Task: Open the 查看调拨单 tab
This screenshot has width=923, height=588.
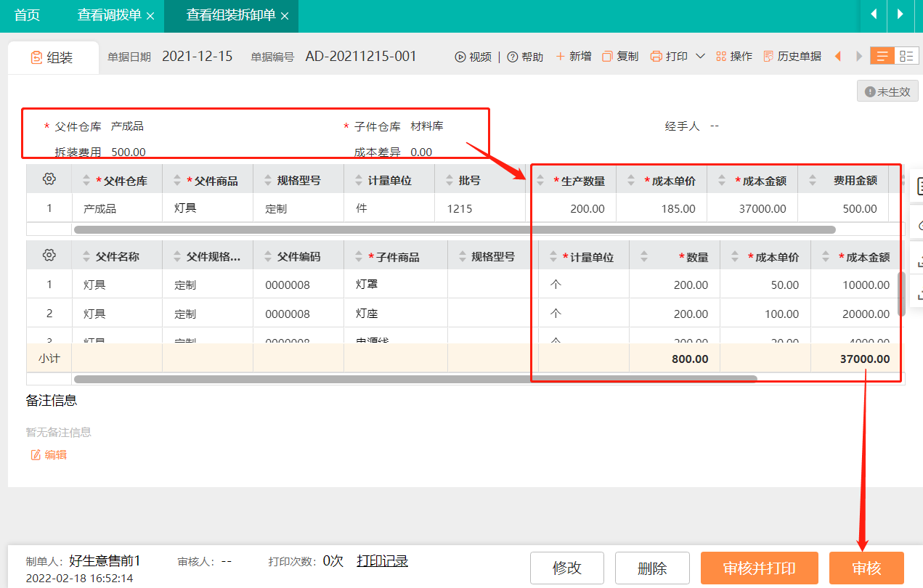Action: (110, 15)
